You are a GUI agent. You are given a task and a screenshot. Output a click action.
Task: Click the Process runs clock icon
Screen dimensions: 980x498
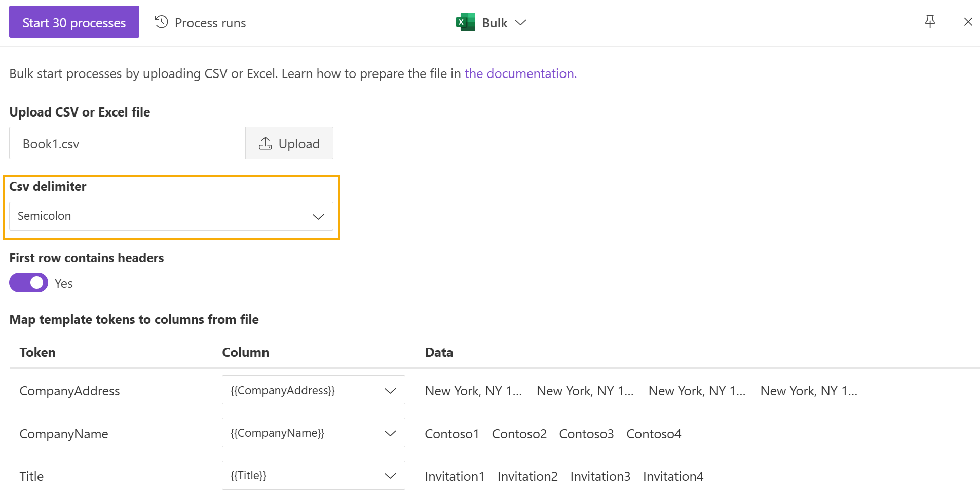click(x=162, y=22)
